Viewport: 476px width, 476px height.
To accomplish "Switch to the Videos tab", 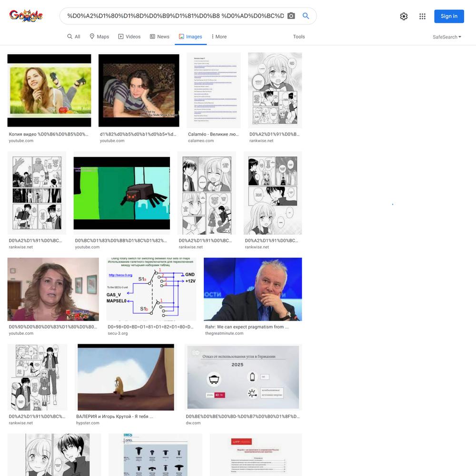I will 129,37.
